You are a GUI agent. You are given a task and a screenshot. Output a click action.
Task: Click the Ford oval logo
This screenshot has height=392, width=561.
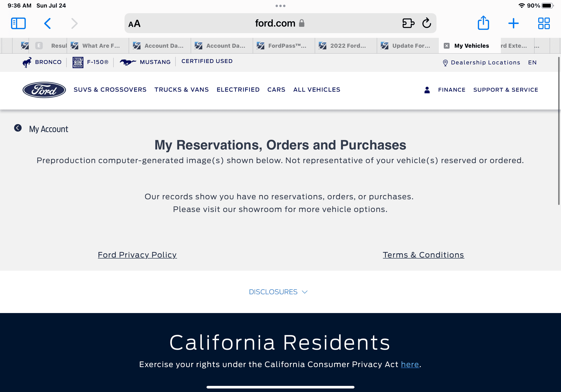pyautogui.click(x=44, y=90)
